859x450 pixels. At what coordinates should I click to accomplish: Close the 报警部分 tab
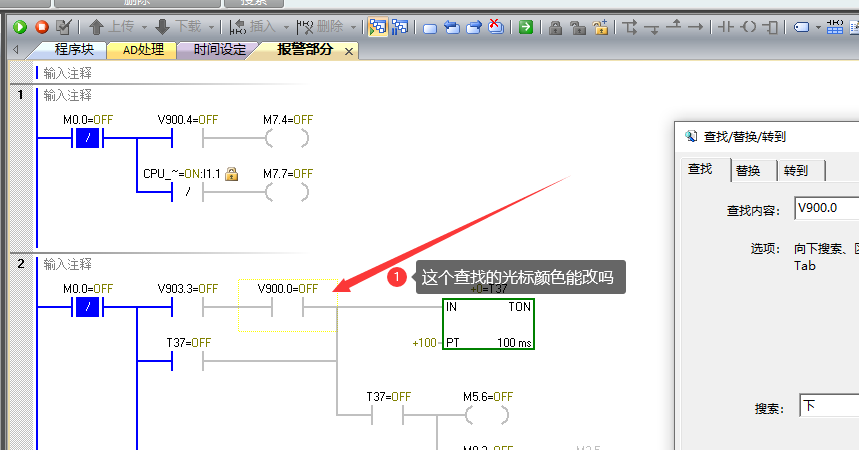349,51
